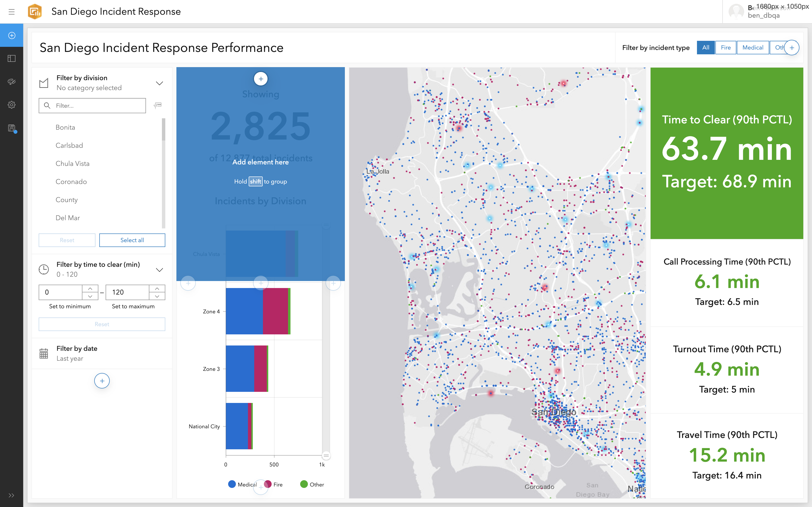Click the Add element sidebar icon

[x=11, y=35]
